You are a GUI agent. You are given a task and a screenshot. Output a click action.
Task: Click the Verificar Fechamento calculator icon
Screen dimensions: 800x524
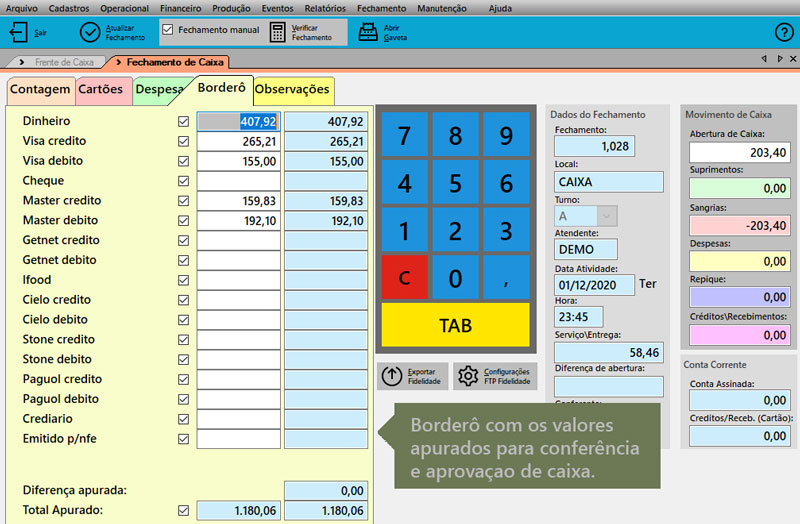[x=278, y=32]
